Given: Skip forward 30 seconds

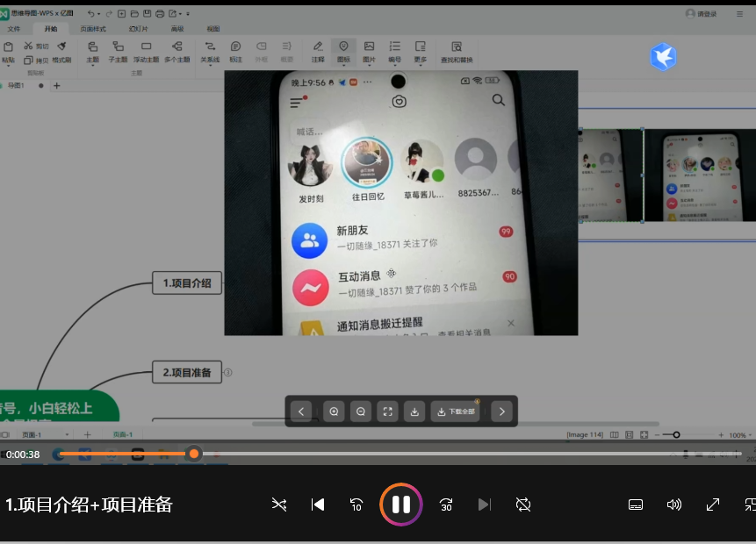Looking at the screenshot, I should tap(446, 505).
